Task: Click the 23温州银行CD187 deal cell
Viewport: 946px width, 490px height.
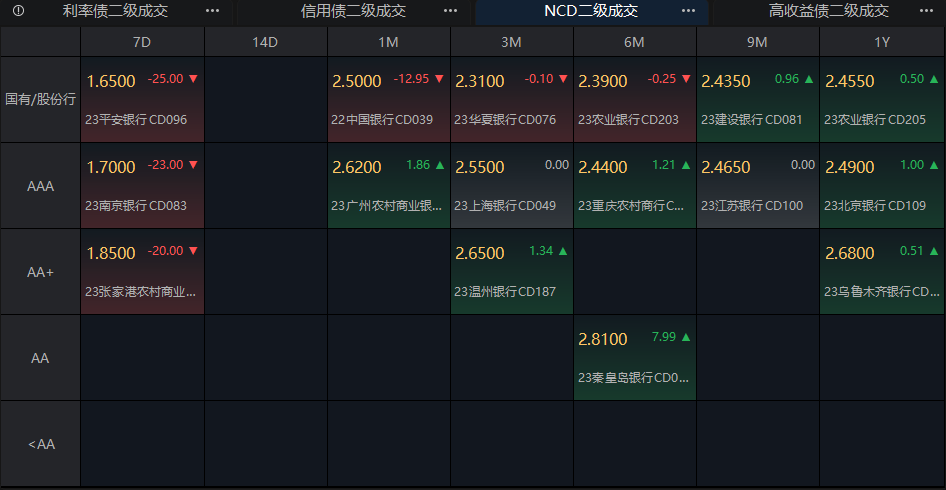Action: click(x=512, y=272)
